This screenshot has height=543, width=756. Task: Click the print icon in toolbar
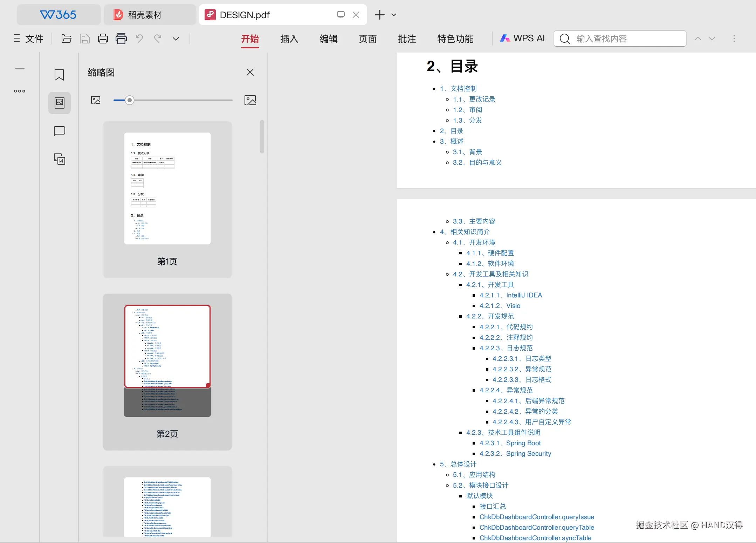tap(103, 39)
